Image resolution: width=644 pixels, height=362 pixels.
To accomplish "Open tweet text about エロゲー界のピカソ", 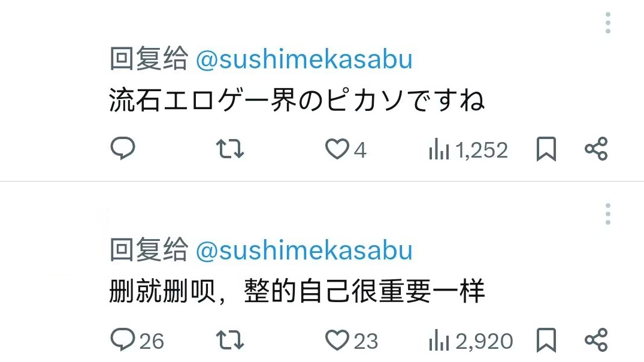I will pos(297,101).
